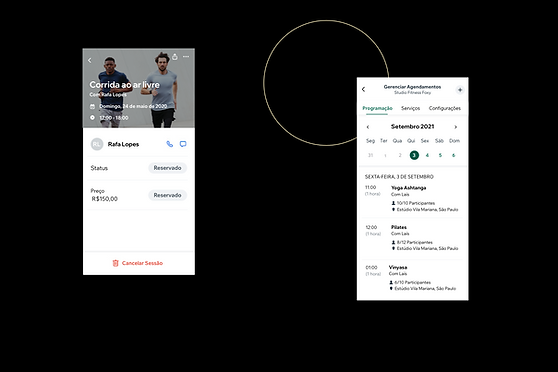Select the RL avatar of Rafa Lopes

[96, 144]
